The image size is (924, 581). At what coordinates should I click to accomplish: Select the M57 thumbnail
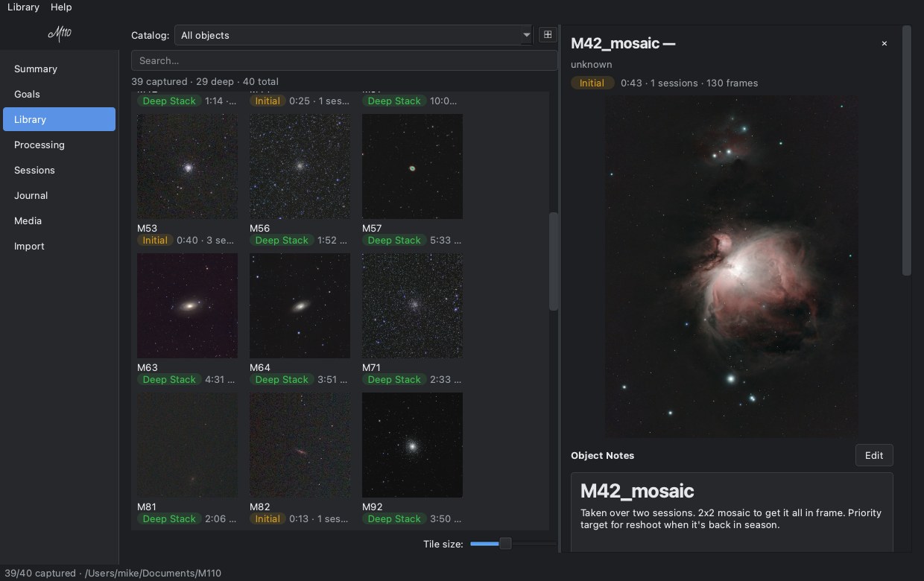(412, 166)
